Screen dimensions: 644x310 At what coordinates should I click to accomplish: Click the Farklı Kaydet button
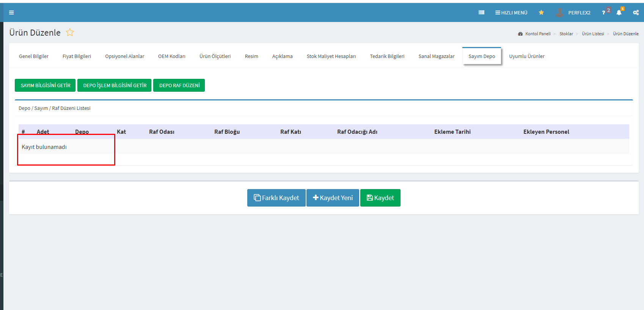[x=276, y=198]
